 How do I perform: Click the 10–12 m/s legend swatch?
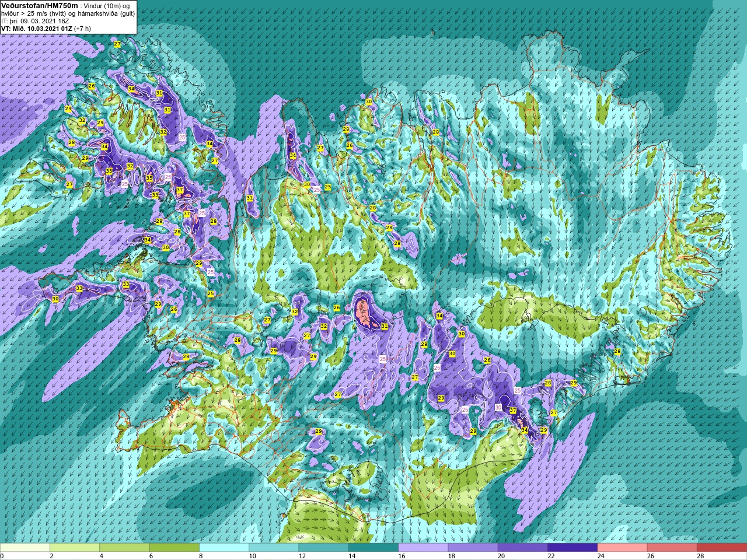[274, 548]
